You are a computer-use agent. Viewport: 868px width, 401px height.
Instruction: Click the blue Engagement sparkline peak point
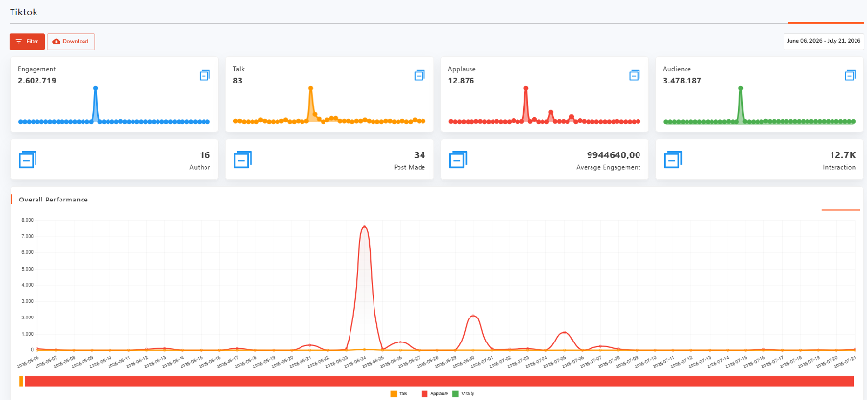point(96,88)
